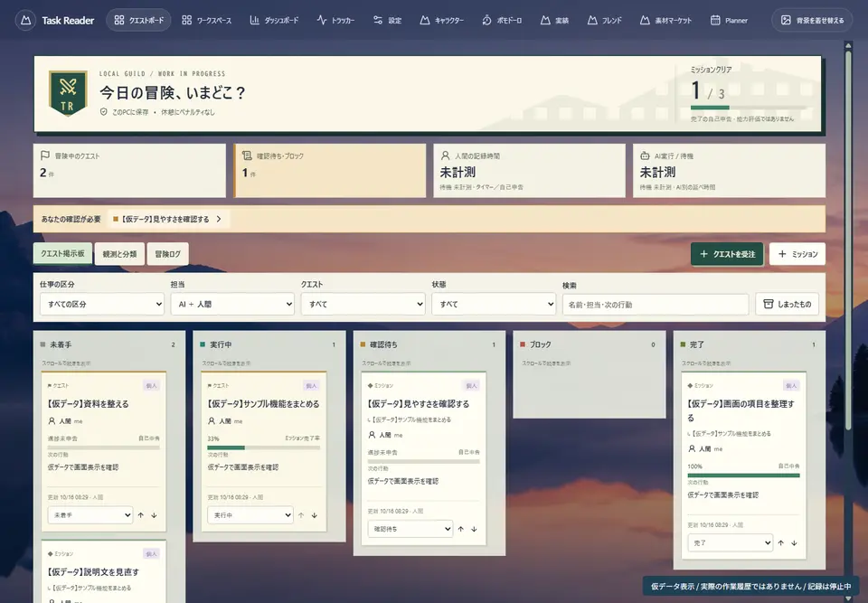Click the + ミッション button

tap(797, 254)
